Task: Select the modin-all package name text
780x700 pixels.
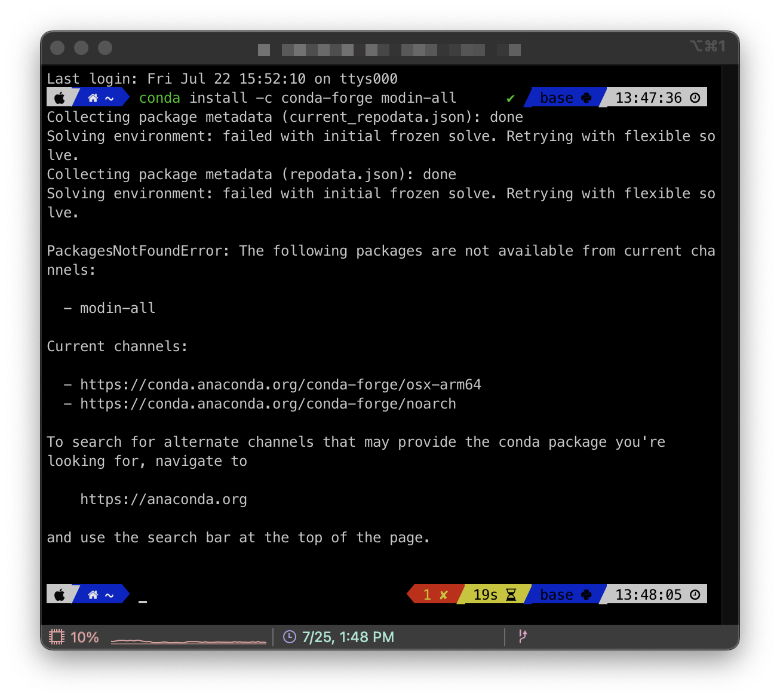Action: [x=117, y=308]
